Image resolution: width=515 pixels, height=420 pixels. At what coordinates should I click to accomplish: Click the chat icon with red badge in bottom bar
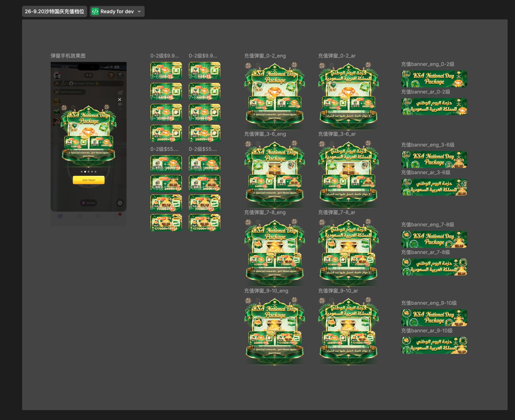[117, 216]
